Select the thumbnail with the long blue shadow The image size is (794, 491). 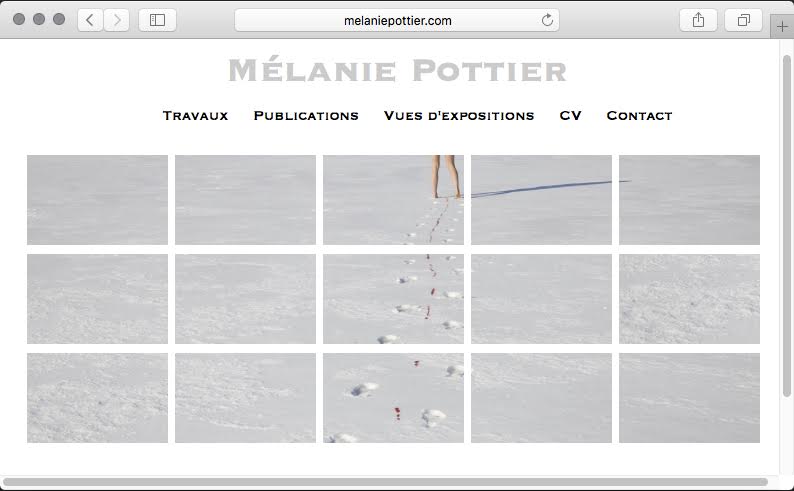541,200
